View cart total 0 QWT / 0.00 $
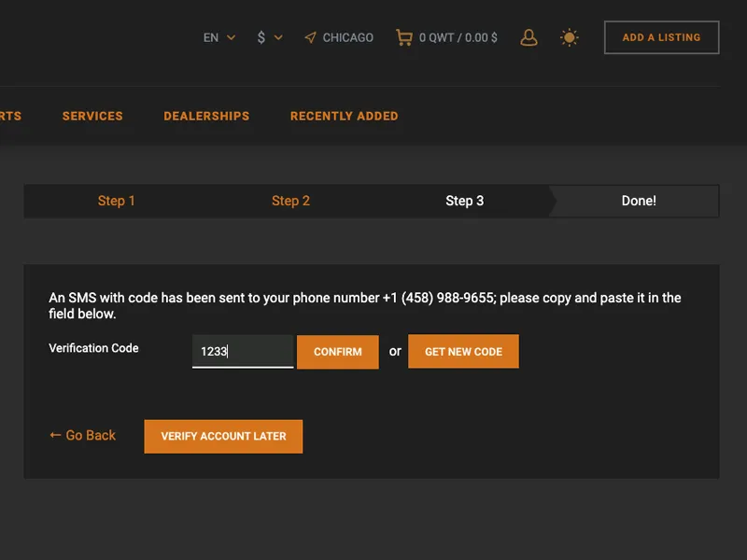Viewport: 747px width, 560px height. [x=458, y=37]
